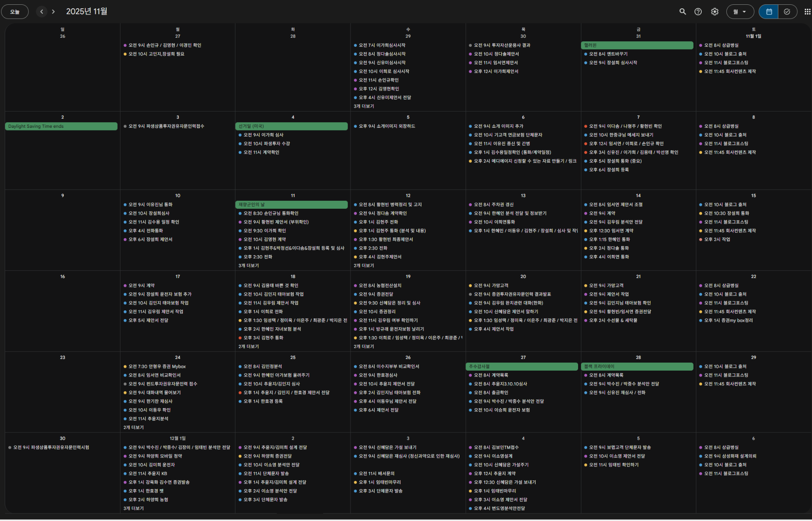Expand 2개 더보기 on Wednesday the 12th
The image size is (812, 521).
tap(364, 265)
